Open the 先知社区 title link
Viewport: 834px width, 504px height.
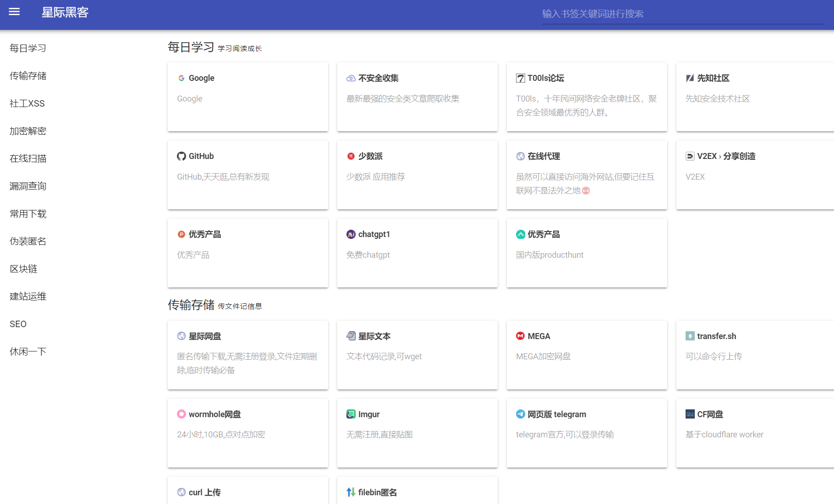[x=713, y=78]
